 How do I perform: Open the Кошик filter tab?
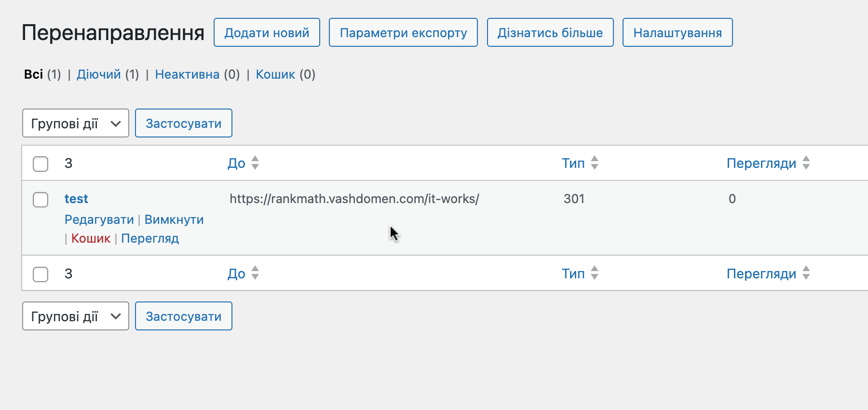(x=275, y=74)
